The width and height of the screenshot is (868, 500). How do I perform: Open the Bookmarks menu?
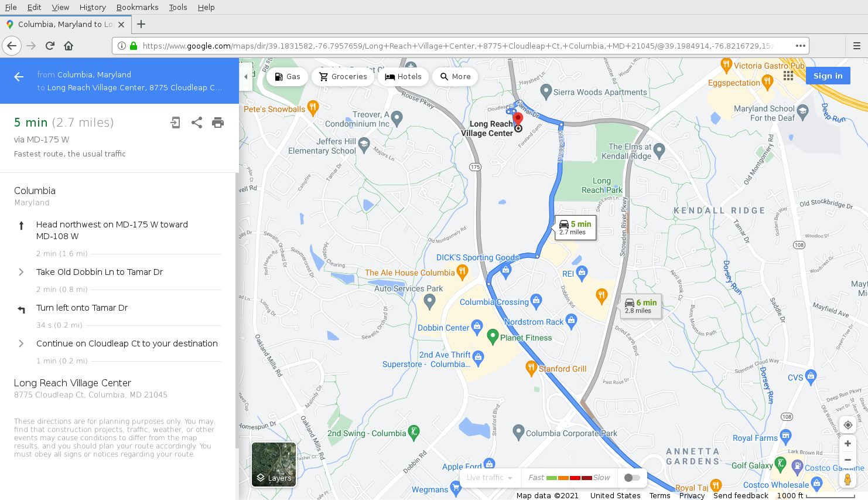[137, 7]
